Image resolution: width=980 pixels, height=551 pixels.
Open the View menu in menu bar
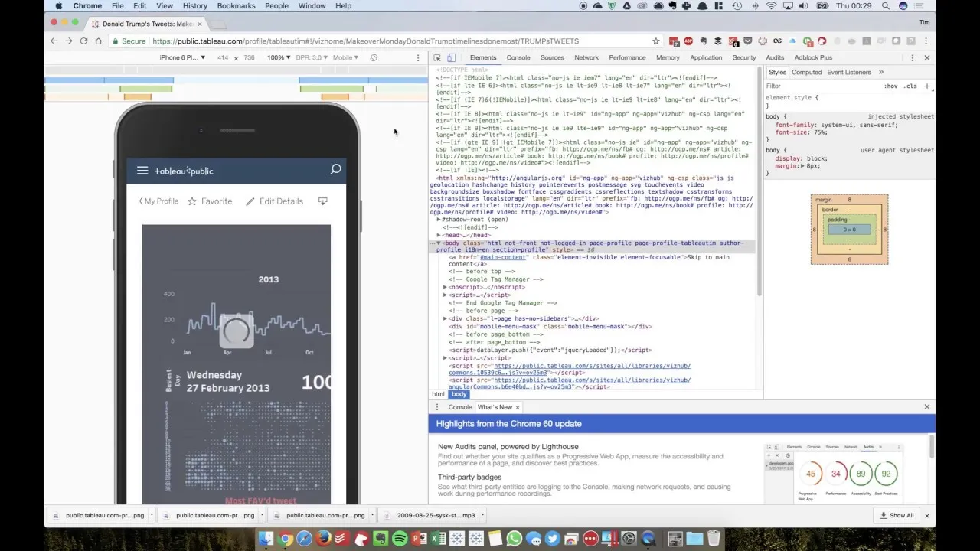click(x=164, y=5)
